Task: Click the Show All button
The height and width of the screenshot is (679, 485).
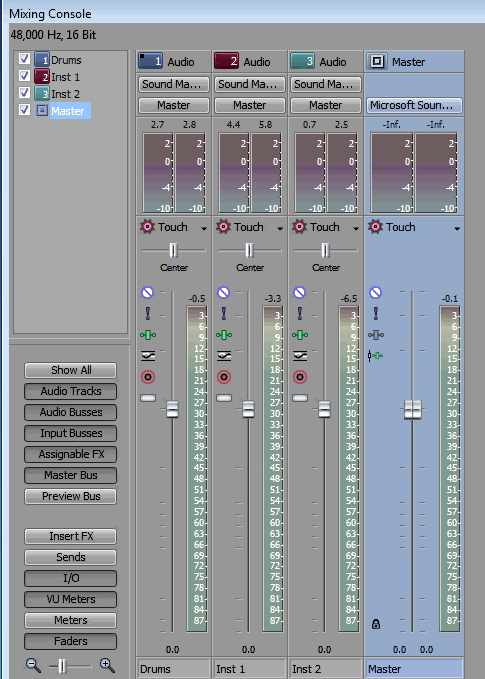Action: [x=71, y=370]
